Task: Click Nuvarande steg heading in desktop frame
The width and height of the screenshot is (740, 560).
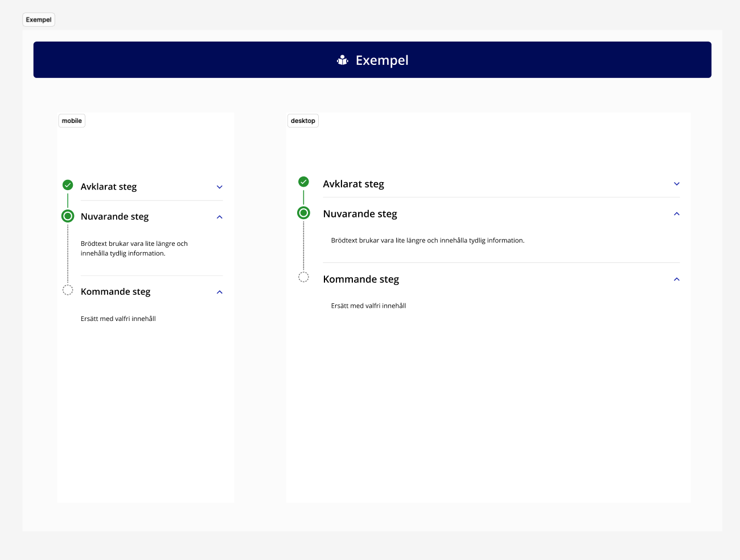Action: 360,214
